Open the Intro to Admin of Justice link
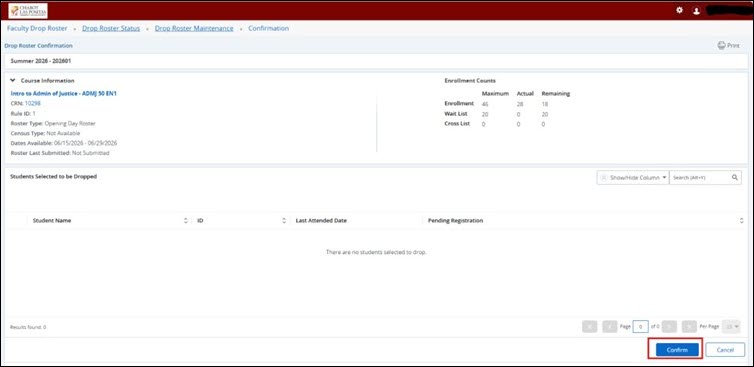This screenshot has width=754, height=367. click(63, 94)
